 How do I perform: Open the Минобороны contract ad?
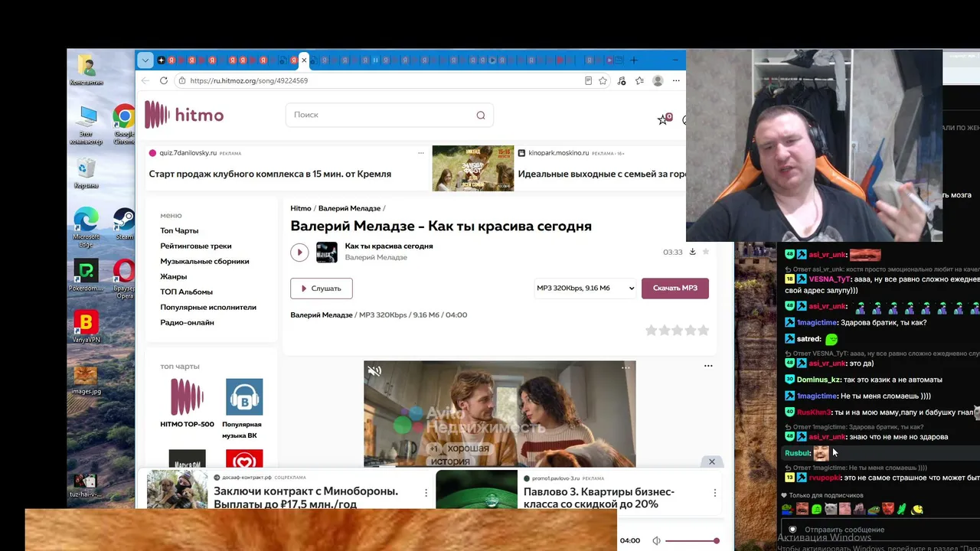pos(305,497)
